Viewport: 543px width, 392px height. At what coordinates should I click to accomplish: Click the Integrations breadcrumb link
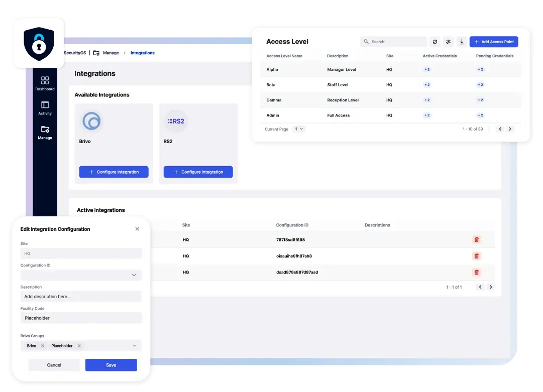click(x=142, y=53)
